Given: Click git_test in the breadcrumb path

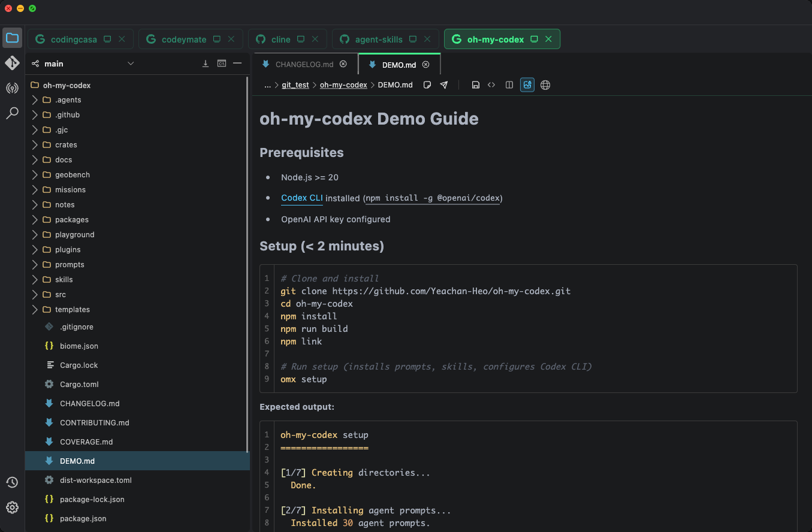Looking at the screenshot, I should tap(295, 85).
